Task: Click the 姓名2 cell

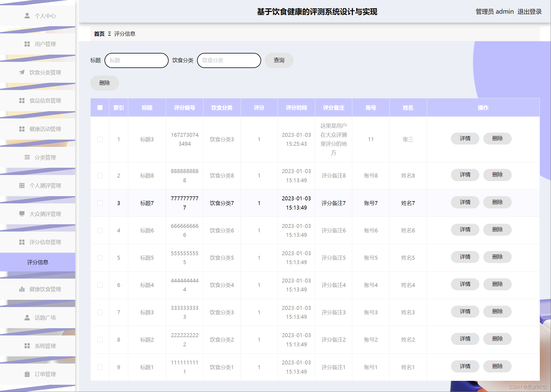Action: click(408, 340)
